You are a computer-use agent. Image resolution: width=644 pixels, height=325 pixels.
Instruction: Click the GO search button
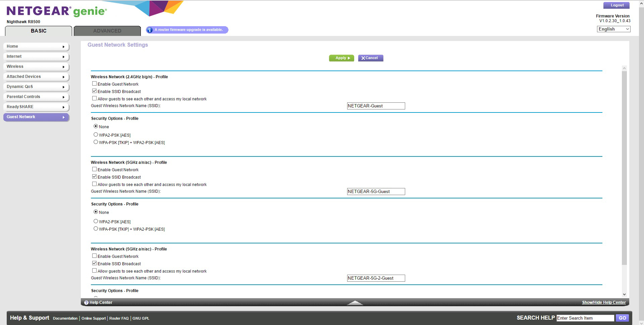tap(623, 318)
